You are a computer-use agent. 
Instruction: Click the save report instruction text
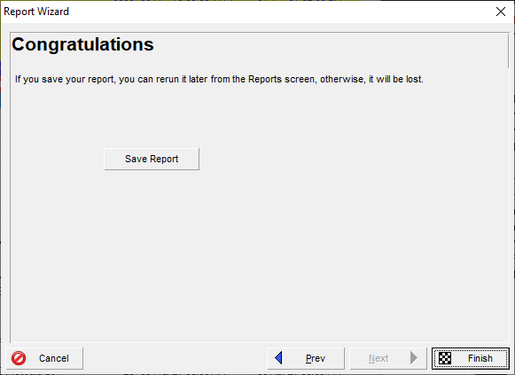[219, 79]
